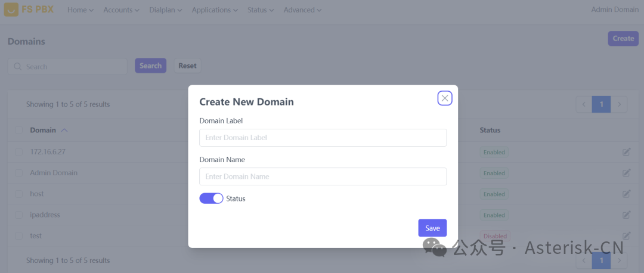
Task: Click the Reset button
Action: pyautogui.click(x=187, y=66)
